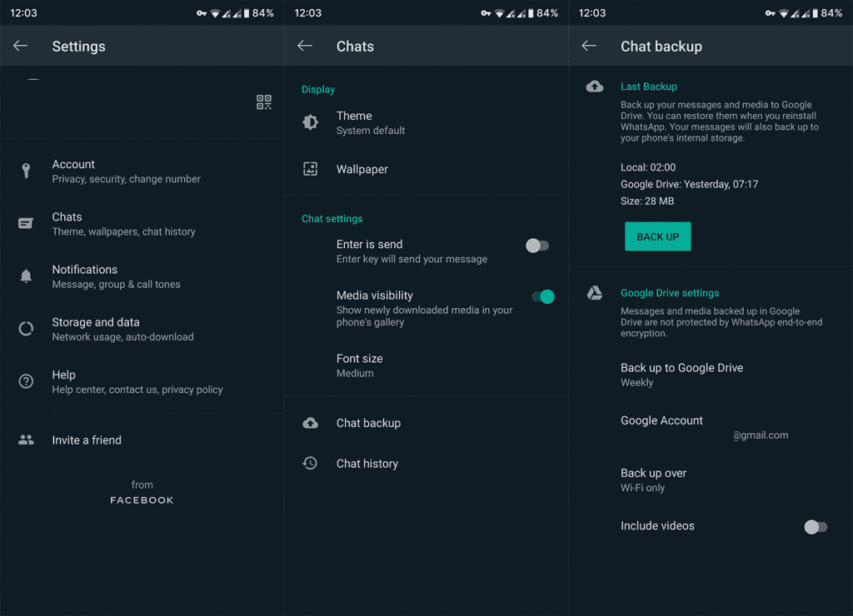Open Chat history option
Screen dimensions: 853x616
click(426, 463)
